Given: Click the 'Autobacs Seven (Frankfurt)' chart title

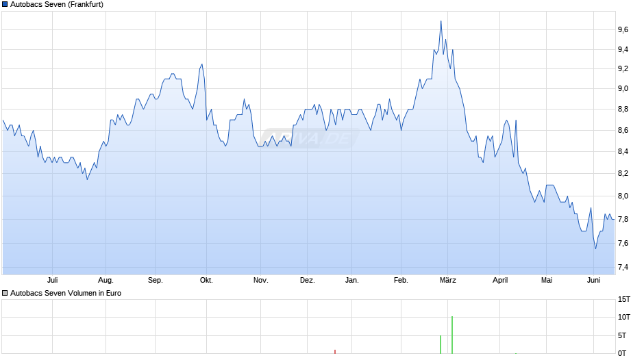Looking at the screenshot, I should [57, 5].
